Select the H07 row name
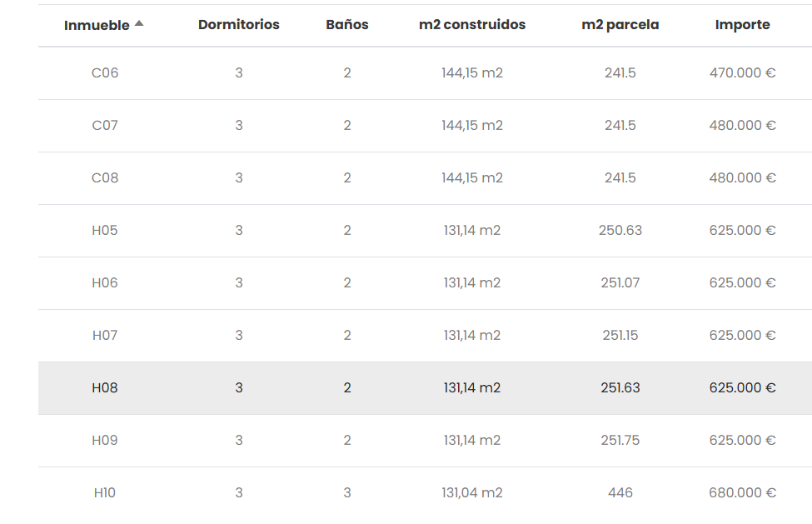 105,336
